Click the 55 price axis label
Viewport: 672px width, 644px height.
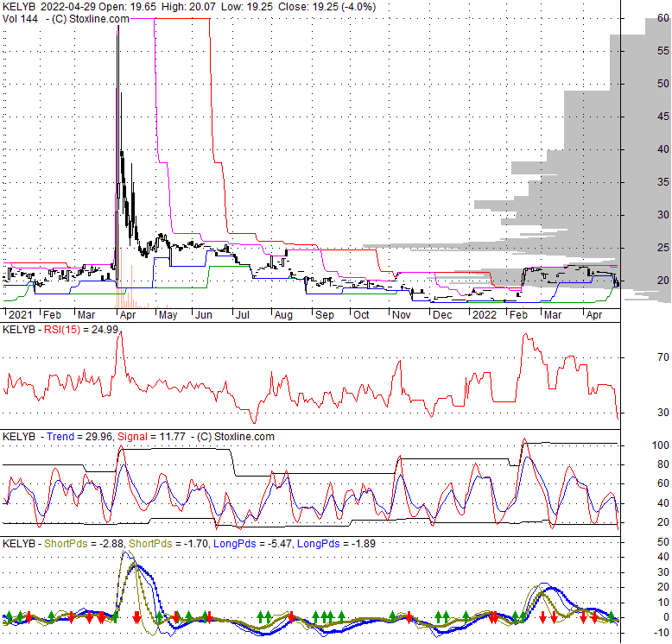663,51
